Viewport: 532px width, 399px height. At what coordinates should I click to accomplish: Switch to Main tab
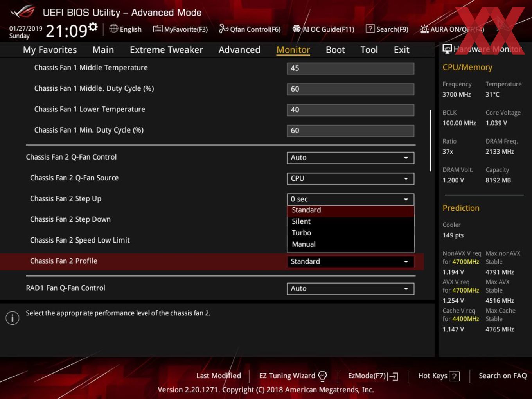point(103,50)
